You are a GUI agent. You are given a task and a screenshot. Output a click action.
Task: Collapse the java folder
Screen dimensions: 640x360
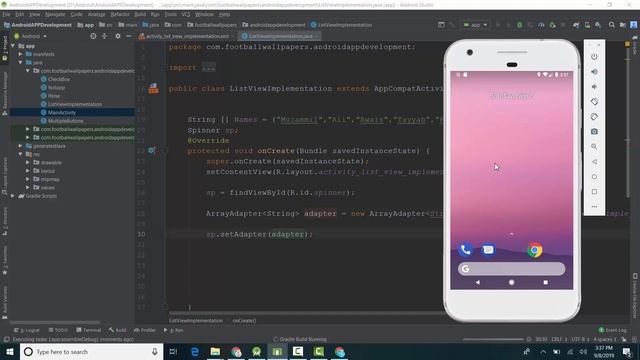[x=20, y=62]
